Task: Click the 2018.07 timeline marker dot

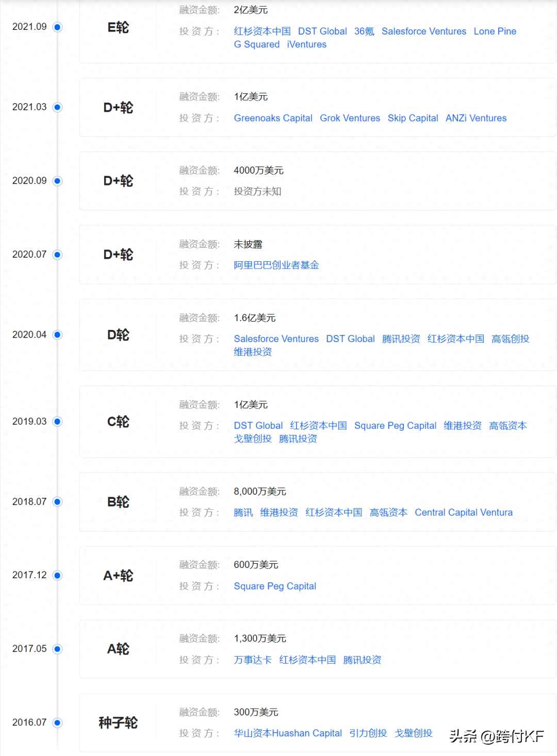Action: click(x=58, y=502)
